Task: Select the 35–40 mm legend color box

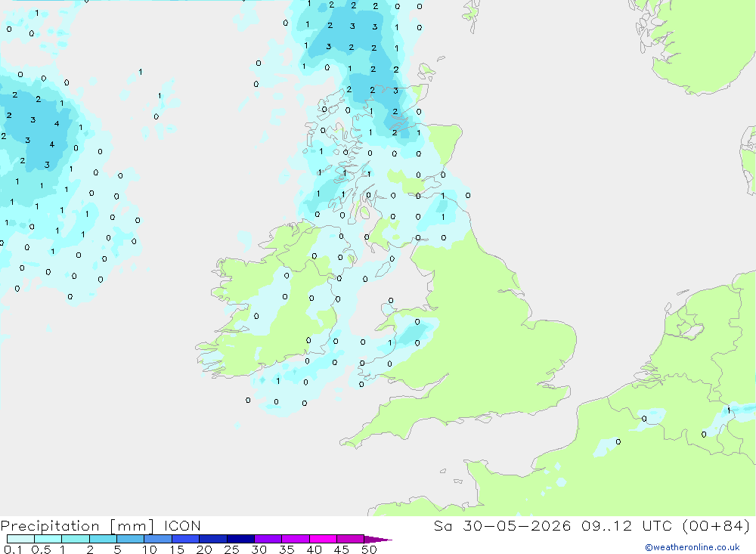Action: click(x=295, y=539)
